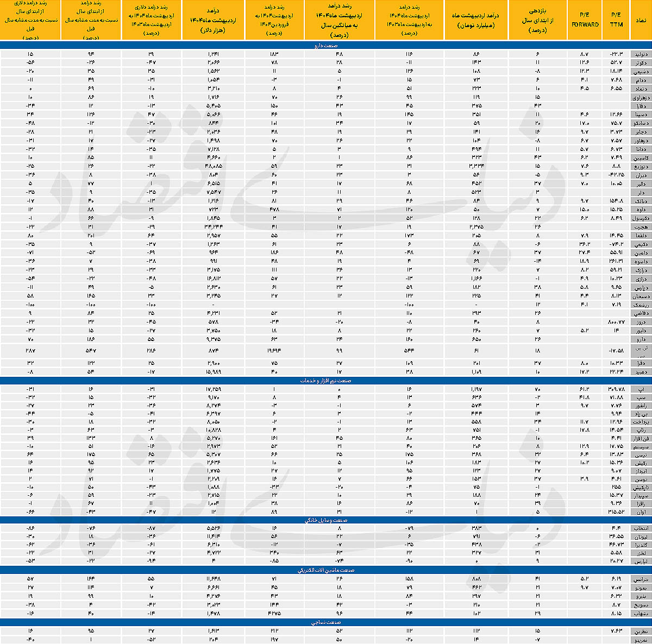652x644 pixels.
Task: Click the symbol 'بموتو'
Action: click(x=641, y=587)
